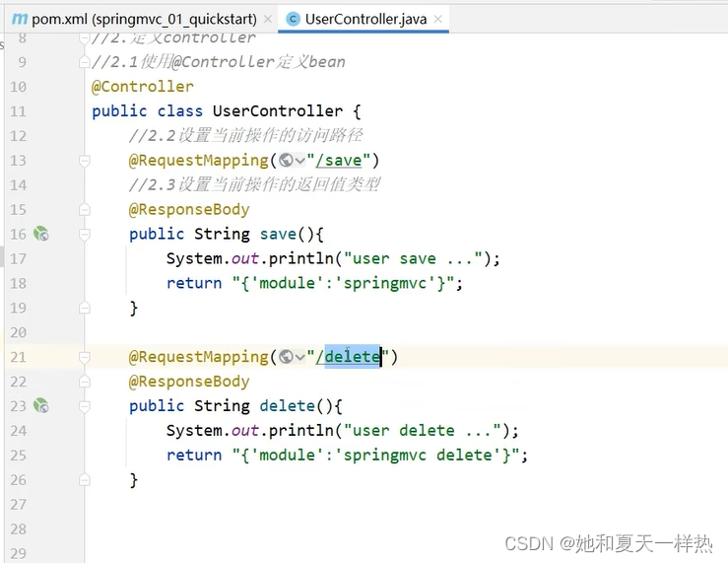Click the "user delete ..." string literal
728x563 pixels.
point(423,431)
